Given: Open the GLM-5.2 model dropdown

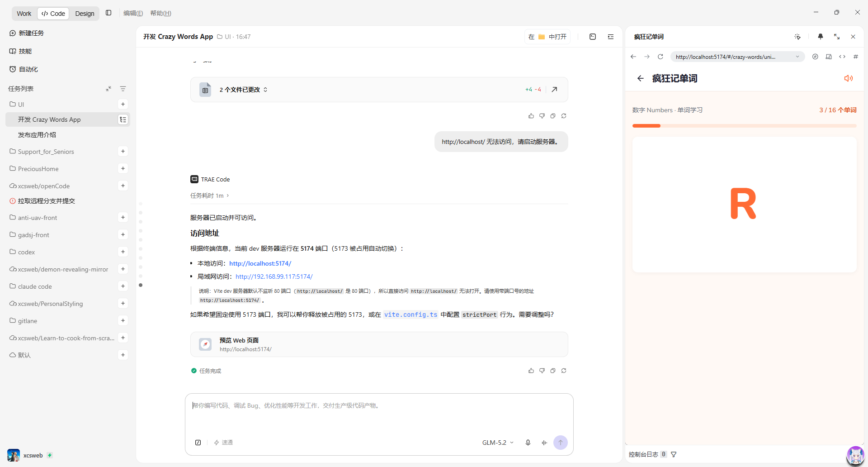Looking at the screenshot, I should coord(498,443).
